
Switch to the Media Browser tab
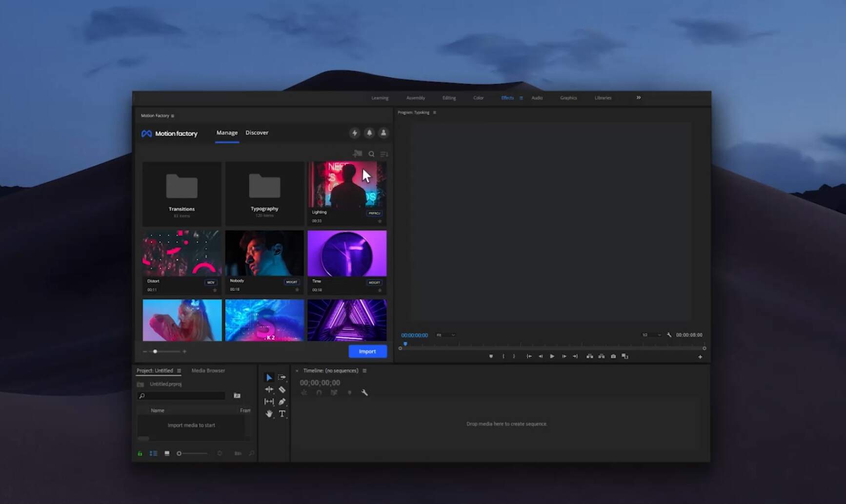click(208, 370)
